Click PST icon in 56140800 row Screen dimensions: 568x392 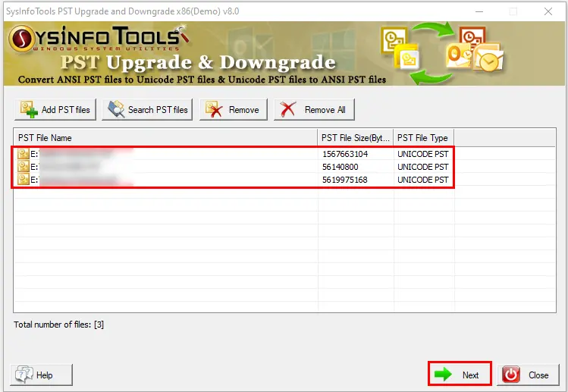point(24,167)
